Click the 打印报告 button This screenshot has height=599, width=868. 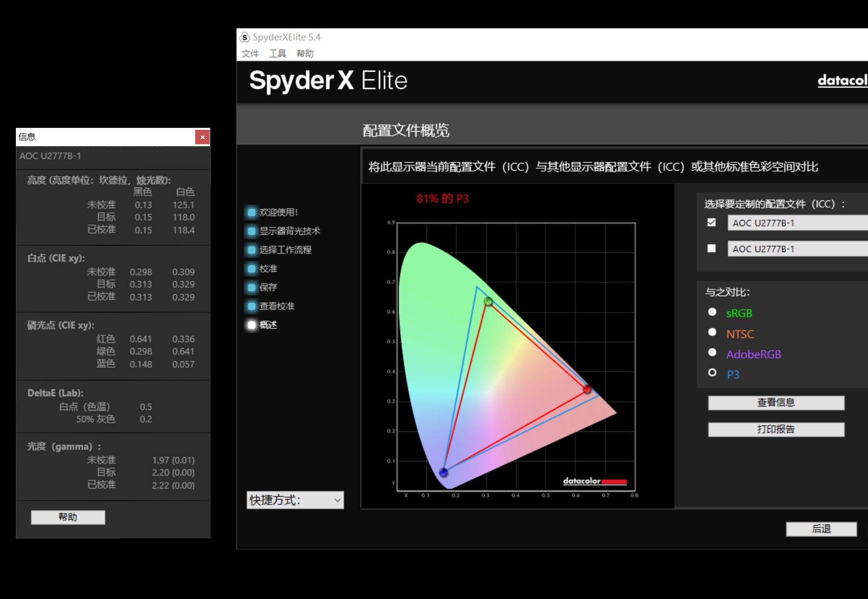776,429
